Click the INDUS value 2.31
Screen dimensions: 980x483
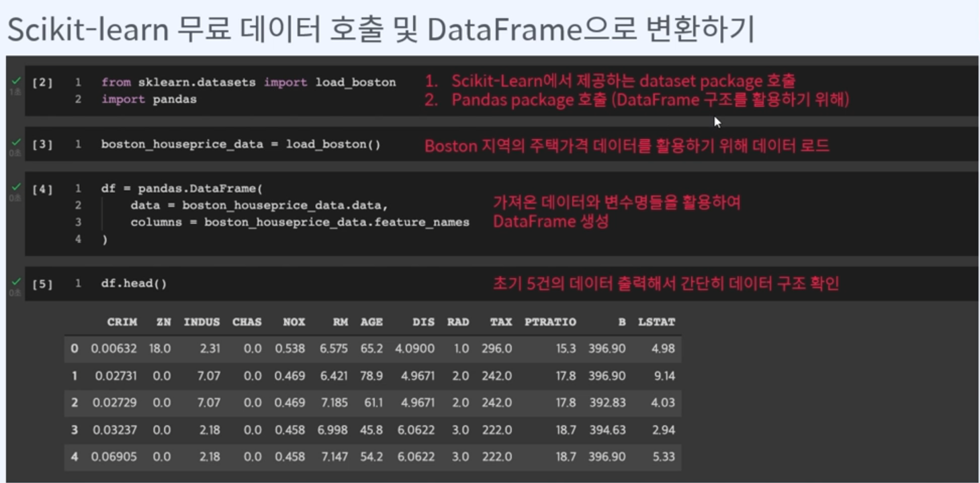[210, 349]
